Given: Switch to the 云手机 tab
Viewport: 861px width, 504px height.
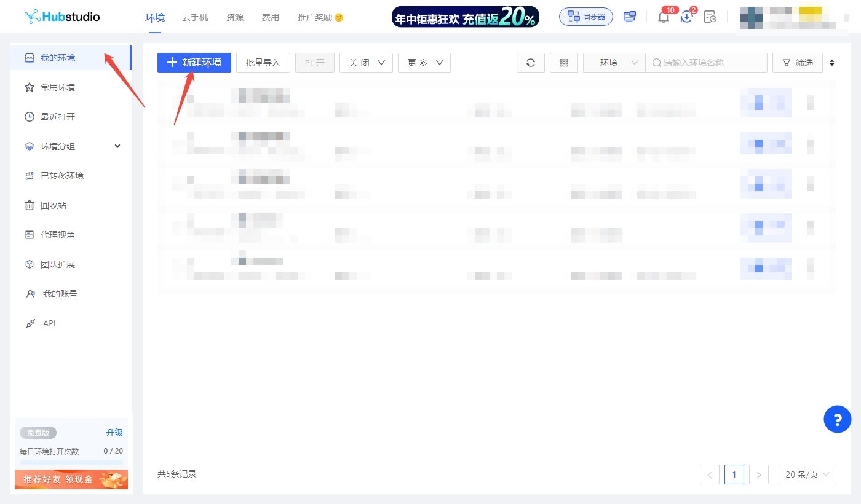Looking at the screenshot, I should [195, 17].
